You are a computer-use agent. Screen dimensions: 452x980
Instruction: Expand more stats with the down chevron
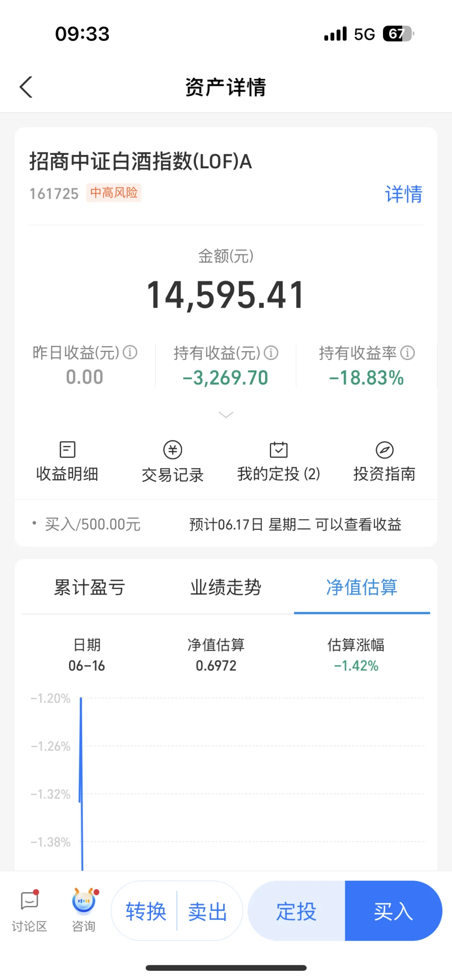pos(226,415)
